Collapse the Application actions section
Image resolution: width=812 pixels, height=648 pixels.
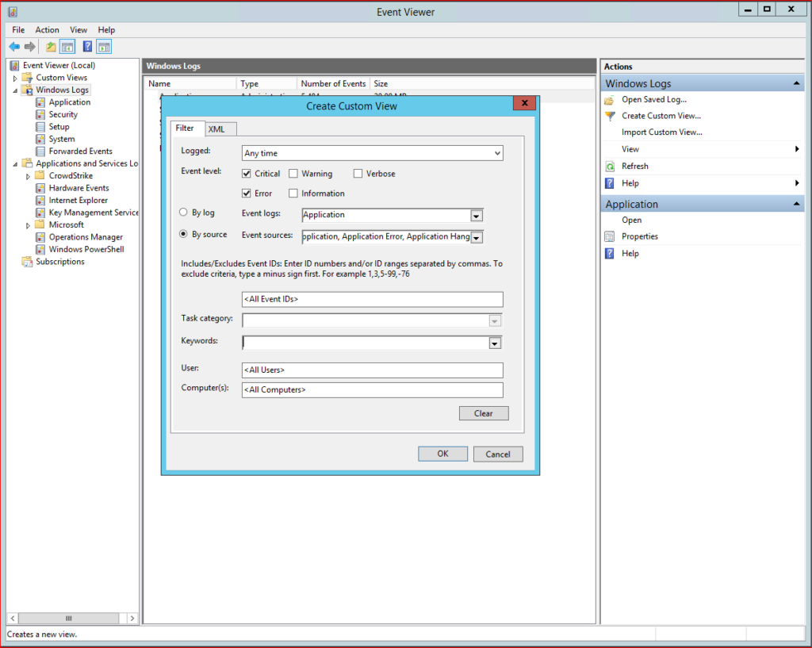tap(796, 204)
